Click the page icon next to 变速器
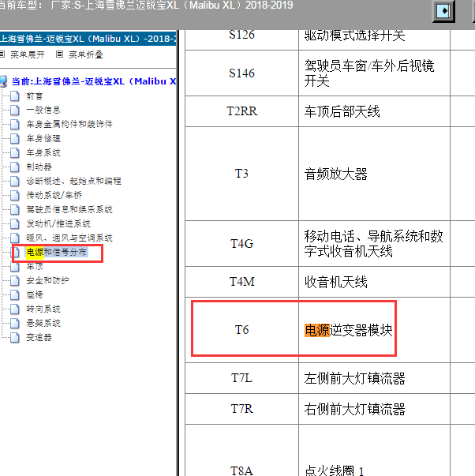Viewport: 475px width, 476px height. point(14,337)
